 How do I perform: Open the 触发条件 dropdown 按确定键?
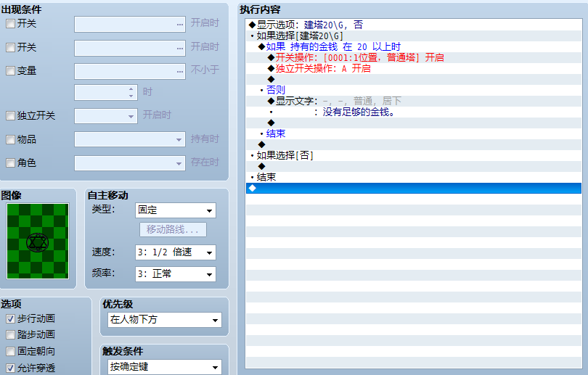(165, 367)
